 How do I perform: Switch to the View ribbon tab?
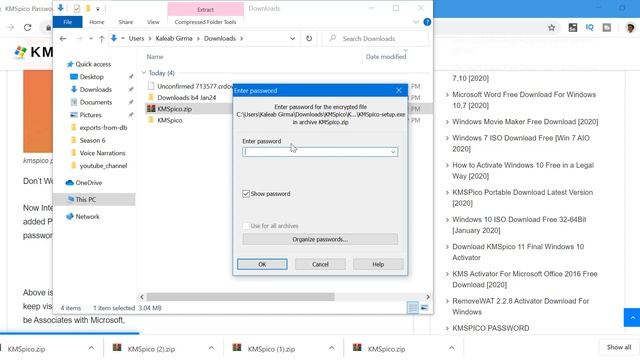pos(153,22)
